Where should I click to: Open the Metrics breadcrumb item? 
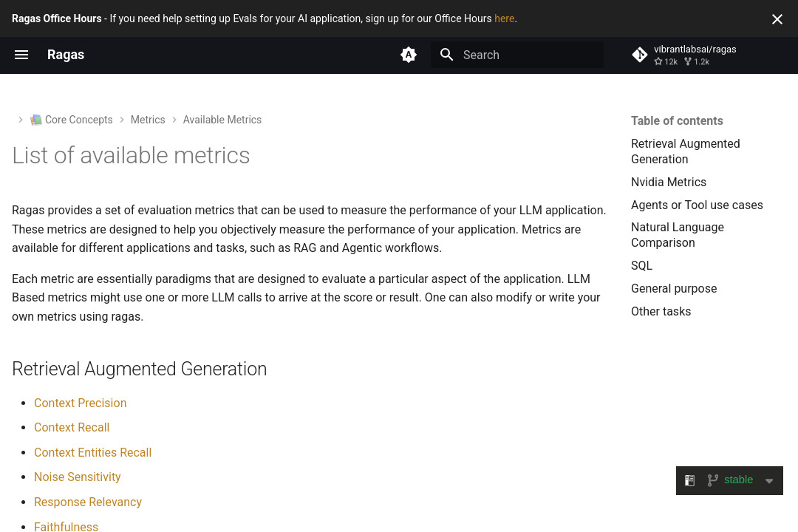pos(148,120)
